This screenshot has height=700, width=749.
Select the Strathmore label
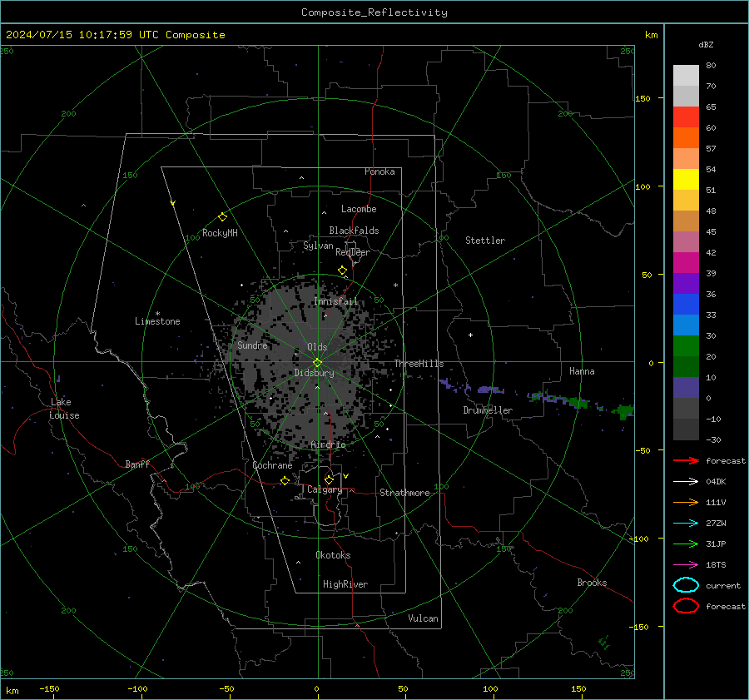coord(404,493)
